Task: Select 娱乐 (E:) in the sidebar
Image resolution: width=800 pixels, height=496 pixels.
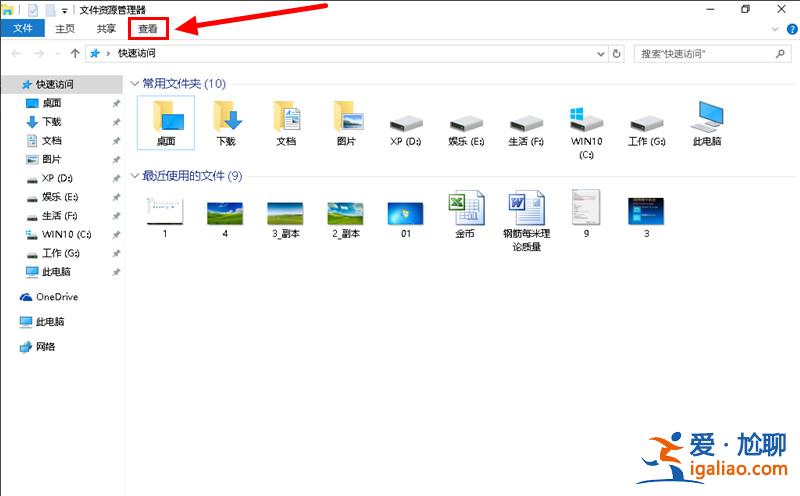Action: tap(60, 197)
